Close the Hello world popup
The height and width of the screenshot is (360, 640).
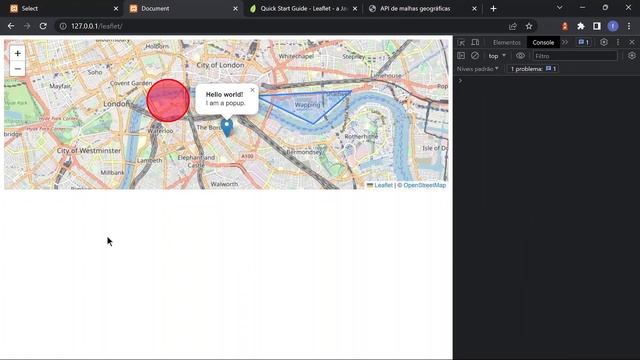[252, 90]
